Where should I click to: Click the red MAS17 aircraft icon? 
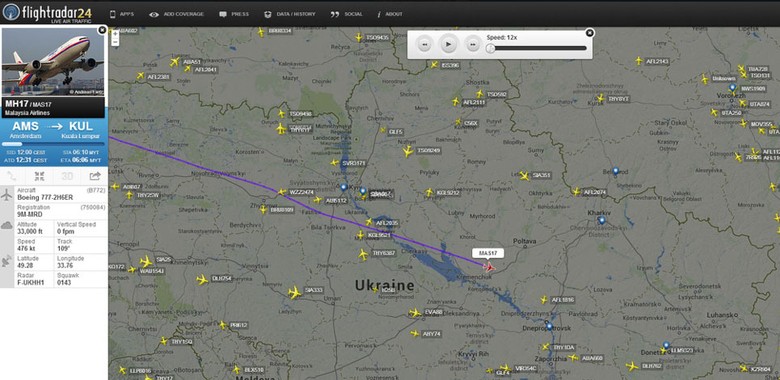coord(489,267)
